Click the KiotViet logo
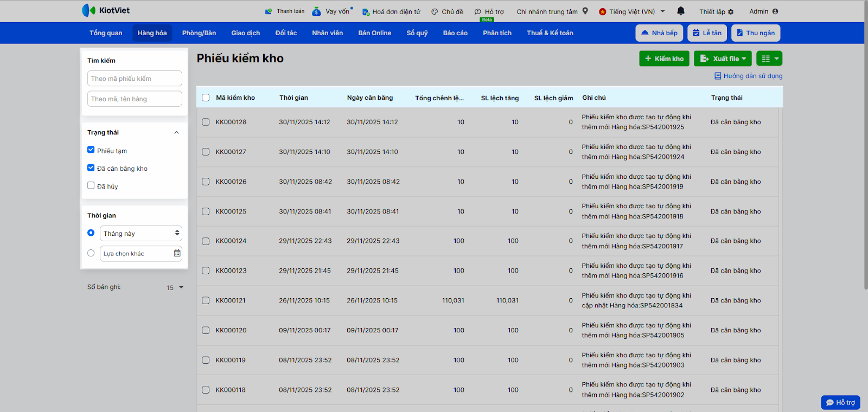The width and height of the screenshot is (868, 412). 106,10
